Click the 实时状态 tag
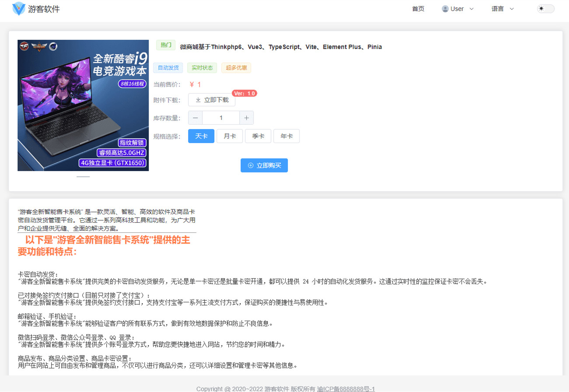This screenshot has width=569, height=392. [x=202, y=68]
